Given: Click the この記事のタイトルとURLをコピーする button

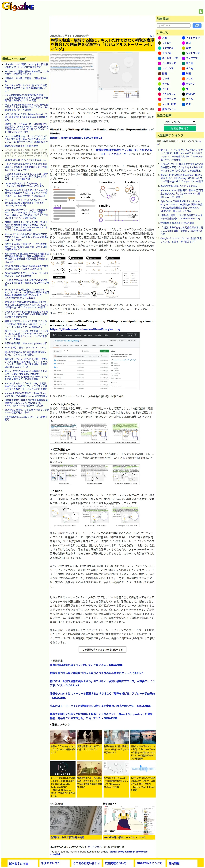Looking at the screenshot, I should coord(102,649).
